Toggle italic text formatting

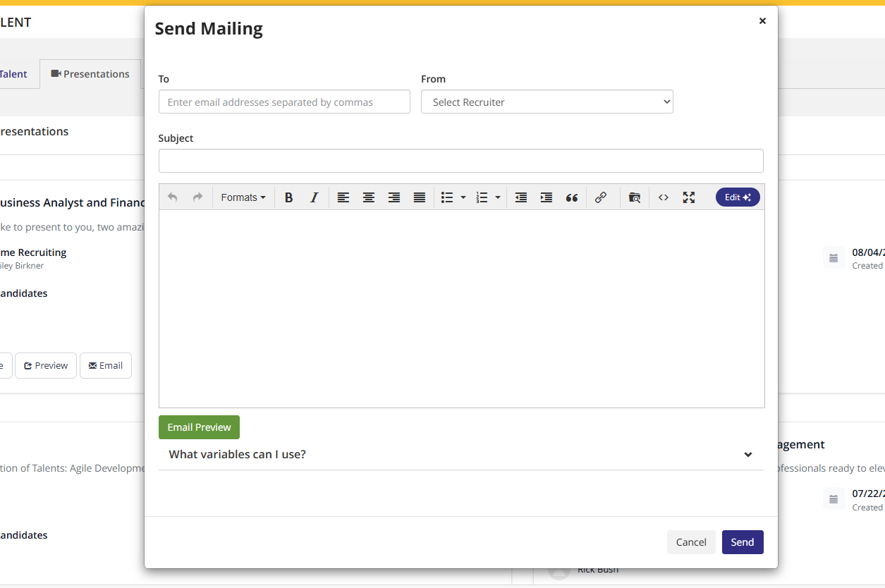315,197
